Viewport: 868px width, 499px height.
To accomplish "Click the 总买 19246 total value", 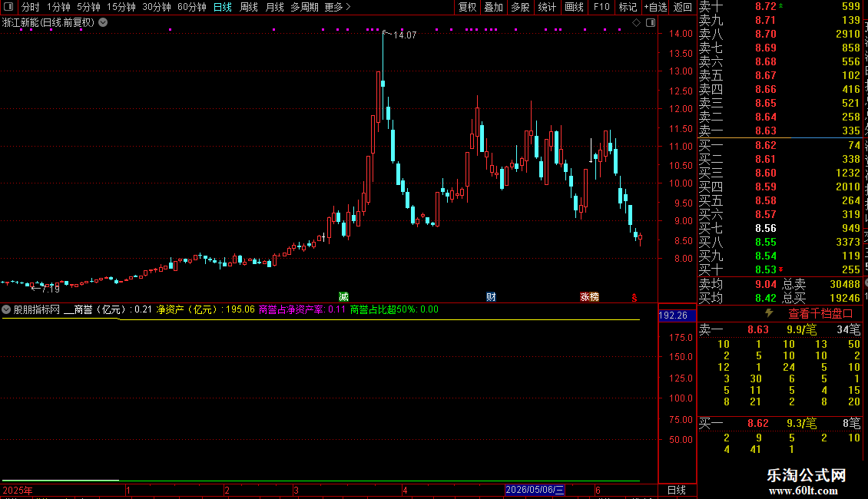I will coord(821,298).
